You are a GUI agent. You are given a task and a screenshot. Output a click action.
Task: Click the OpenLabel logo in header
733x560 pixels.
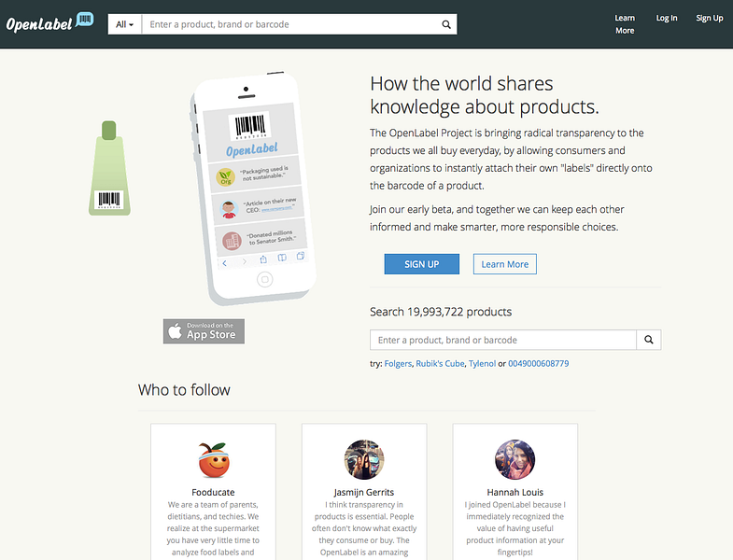pos(49,22)
